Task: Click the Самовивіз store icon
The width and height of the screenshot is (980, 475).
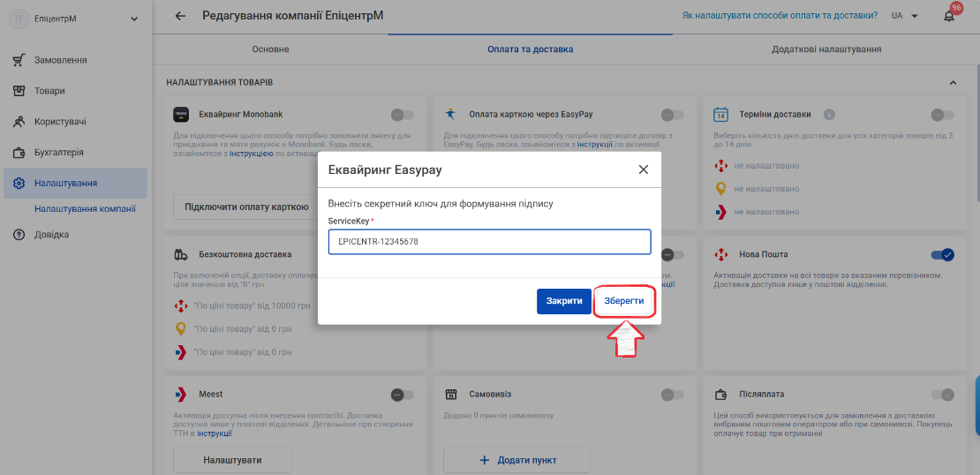Action: pyautogui.click(x=450, y=395)
